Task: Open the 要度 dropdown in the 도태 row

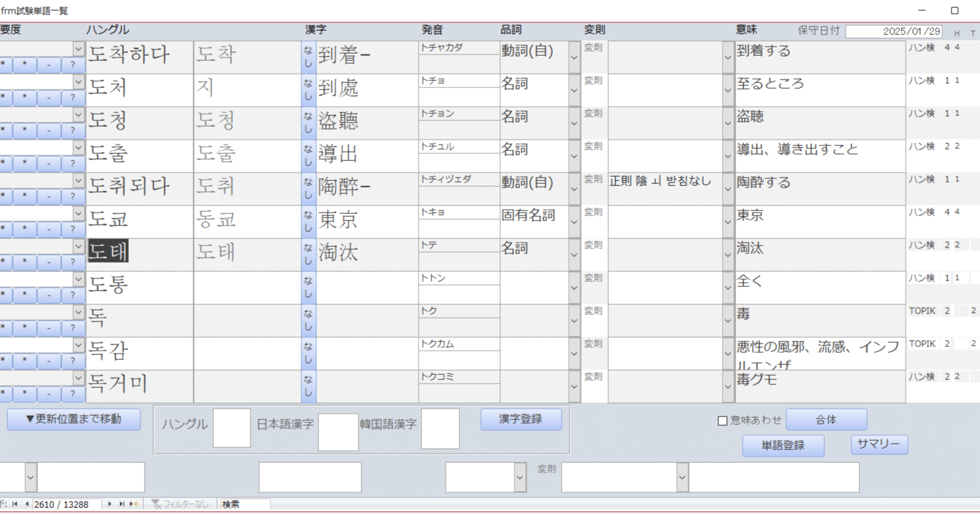Action: click(79, 246)
